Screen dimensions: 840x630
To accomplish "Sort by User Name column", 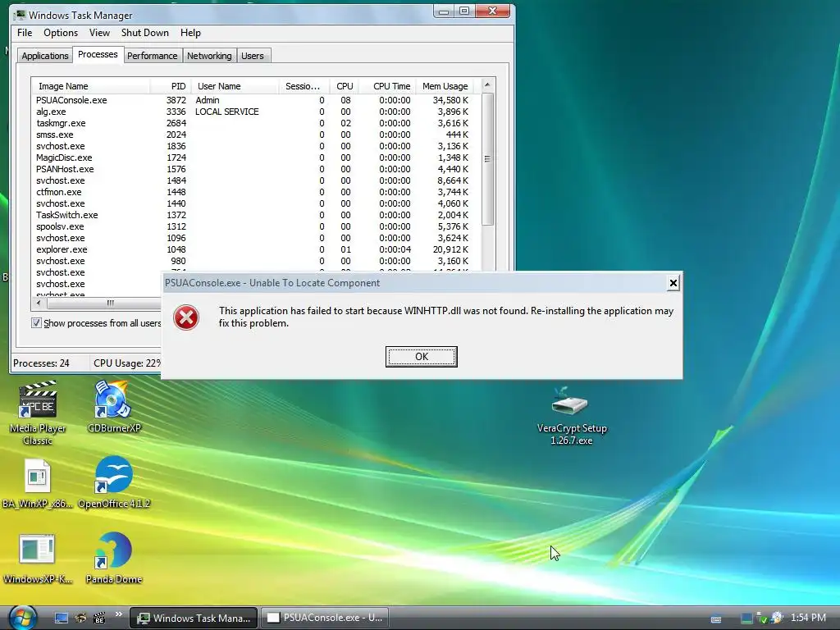I will pyautogui.click(x=234, y=86).
